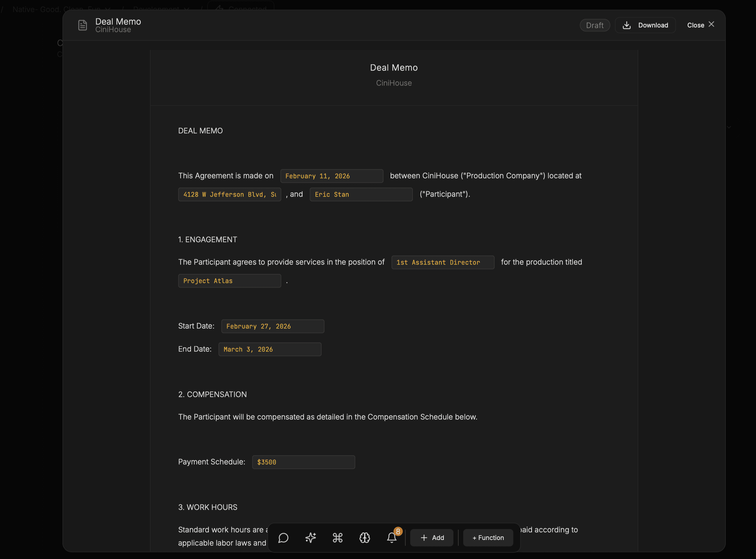Click the $3500 Payment Schedule field
756x559 pixels.
(x=303, y=462)
